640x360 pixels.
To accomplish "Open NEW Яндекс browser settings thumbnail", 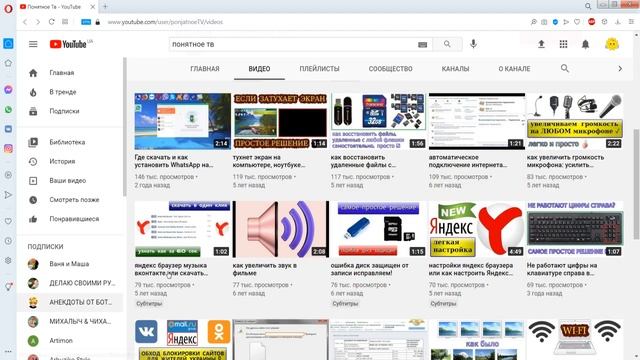I will [476, 229].
